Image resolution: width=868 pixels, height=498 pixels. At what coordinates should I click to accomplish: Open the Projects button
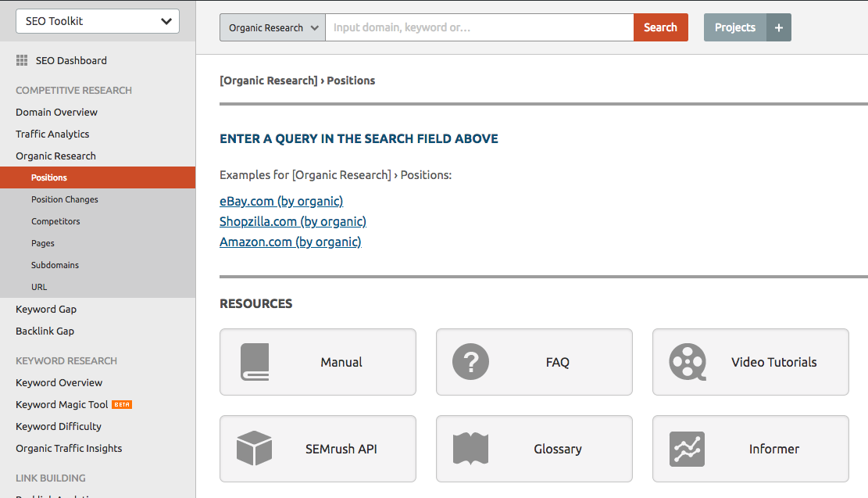(x=734, y=27)
